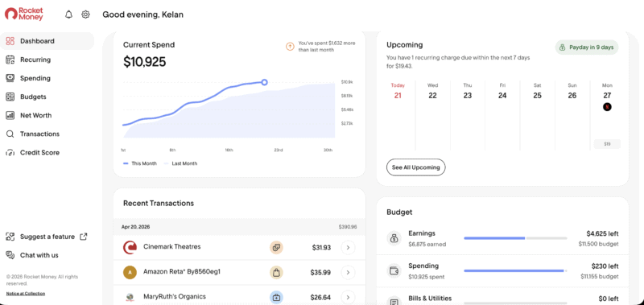This screenshot has width=644, height=305.
Task: Select Fri 24 in Upcoming calendar
Action: click(502, 91)
